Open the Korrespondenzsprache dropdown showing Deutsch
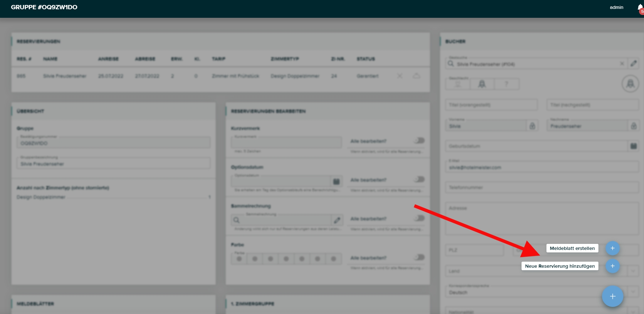 pos(633,292)
